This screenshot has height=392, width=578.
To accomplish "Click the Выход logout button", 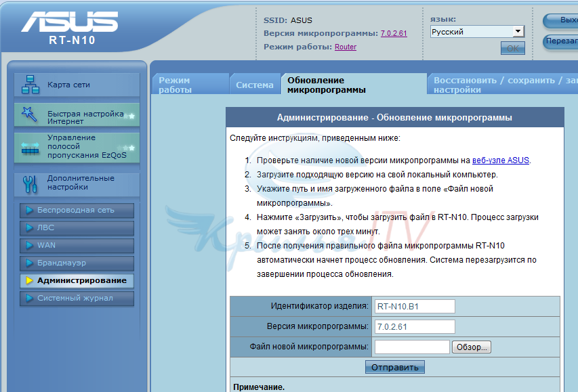I will (x=561, y=20).
